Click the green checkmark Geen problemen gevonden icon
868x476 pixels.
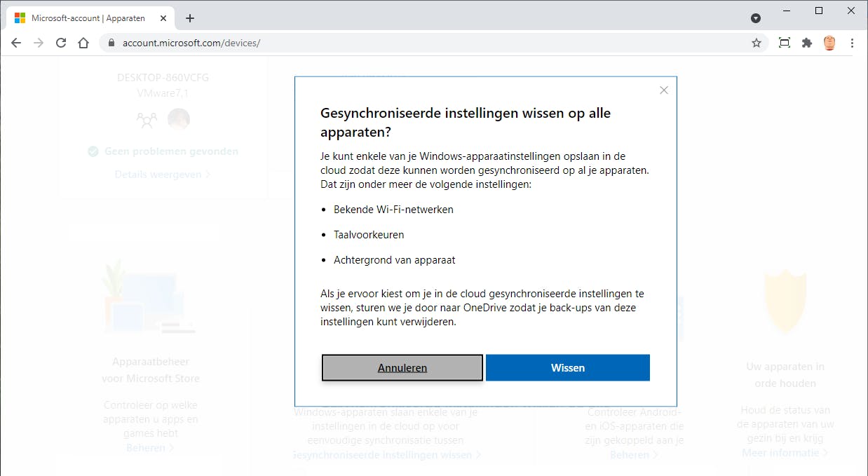click(x=93, y=151)
